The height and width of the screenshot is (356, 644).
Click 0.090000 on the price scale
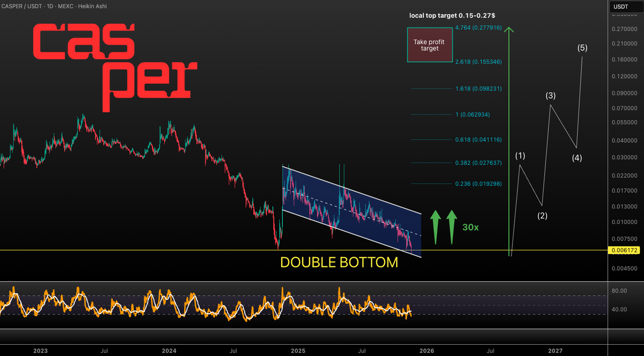[624, 93]
